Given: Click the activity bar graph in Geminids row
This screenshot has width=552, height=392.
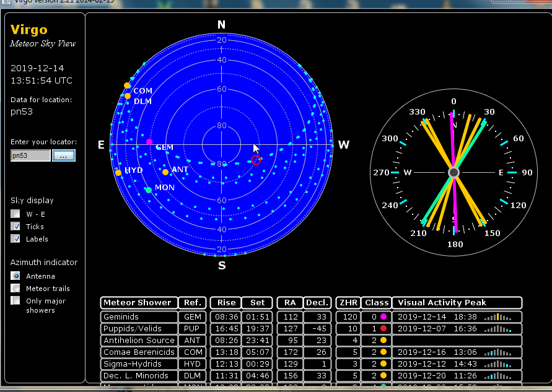Looking at the screenshot, I should [497, 316].
